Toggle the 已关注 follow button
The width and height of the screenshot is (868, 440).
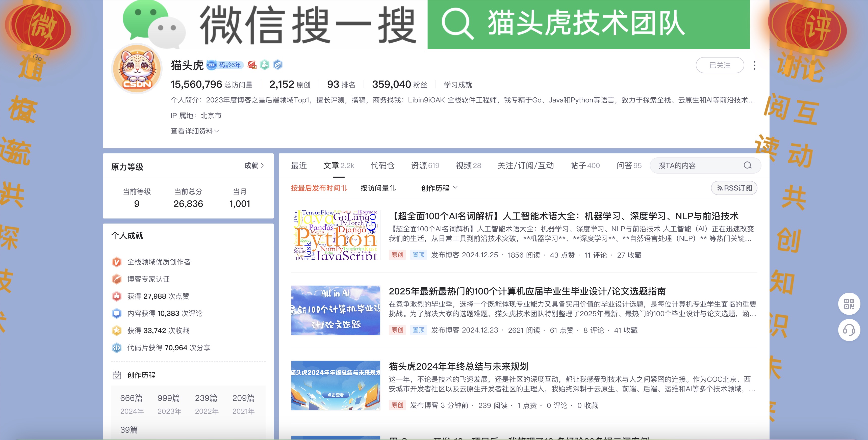[x=720, y=65]
